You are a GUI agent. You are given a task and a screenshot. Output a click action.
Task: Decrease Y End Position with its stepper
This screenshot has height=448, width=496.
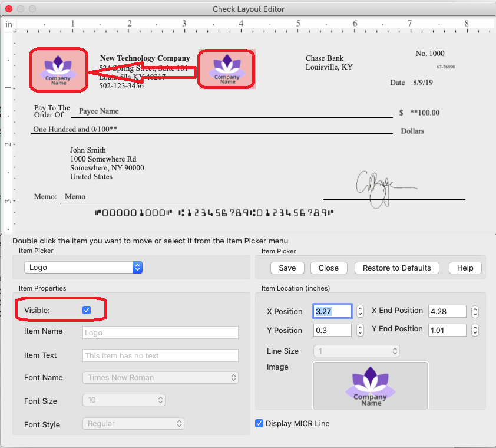tap(475, 332)
